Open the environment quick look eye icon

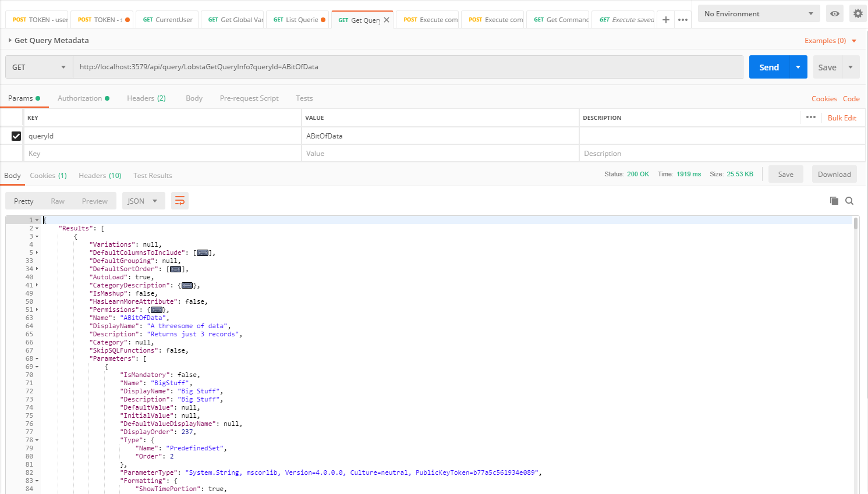click(834, 13)
